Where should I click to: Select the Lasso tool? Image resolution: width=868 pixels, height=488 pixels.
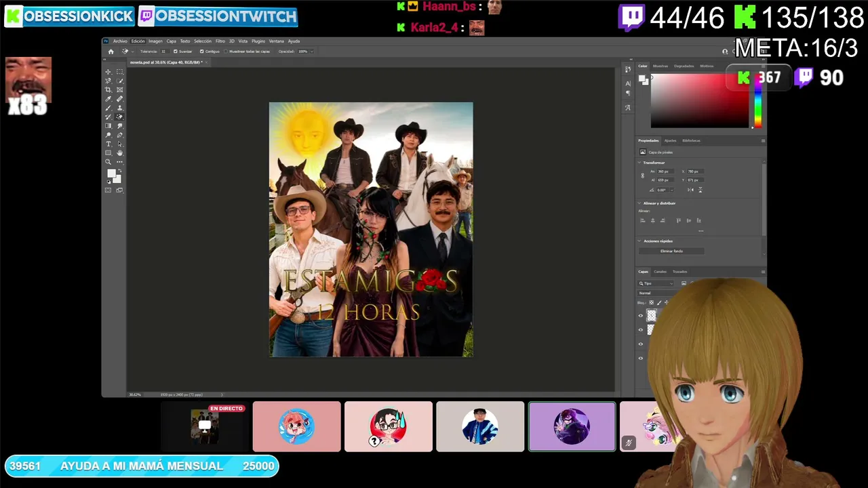[108, 81]
